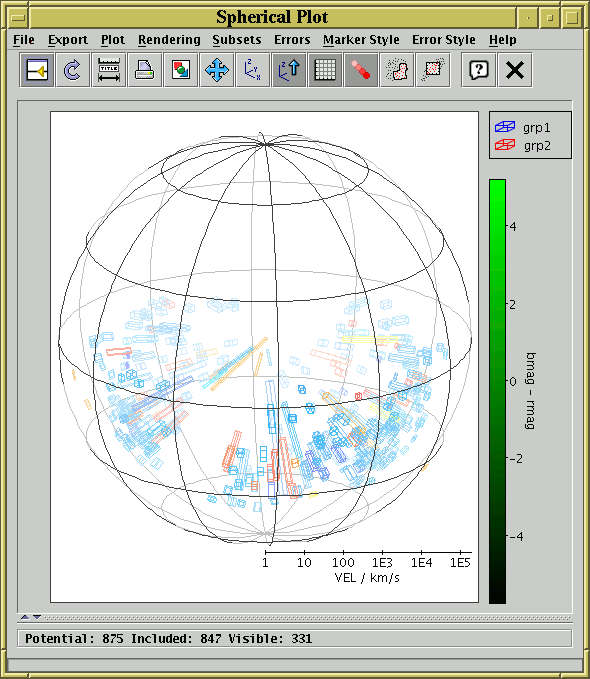Click the rescale four-arrows icon
Viewport: 590px width, 679px height.
pyautogui.click(x=217, y=70)
